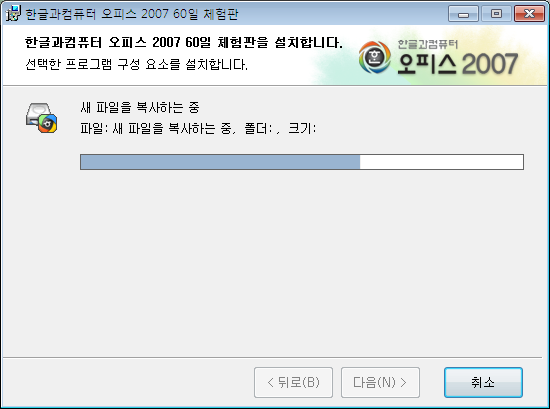Click the window title text 한글과컴퓨터 오피스 2007 60일 체험판
Viewport: 550px width, 409px height.
click(132, 14)
